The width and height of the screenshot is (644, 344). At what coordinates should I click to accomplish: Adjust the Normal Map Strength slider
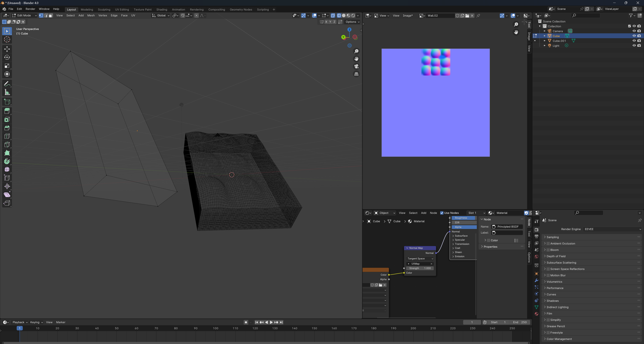click(420, 268)
